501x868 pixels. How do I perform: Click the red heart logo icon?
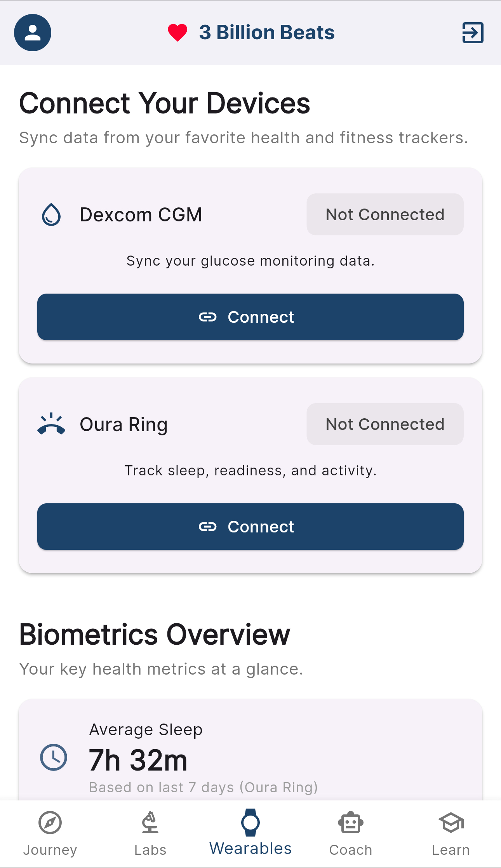177,32
